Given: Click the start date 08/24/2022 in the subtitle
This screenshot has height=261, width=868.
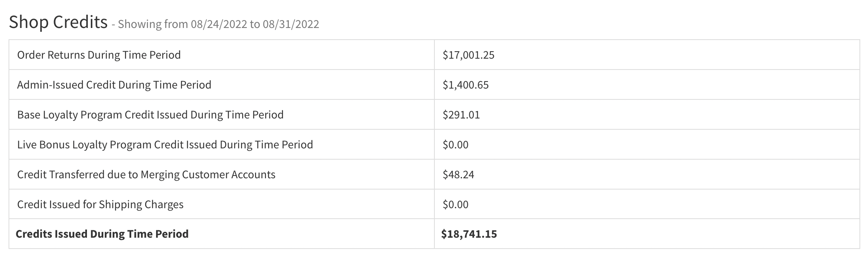Looking at the screenshot, I should click(219, 24).
